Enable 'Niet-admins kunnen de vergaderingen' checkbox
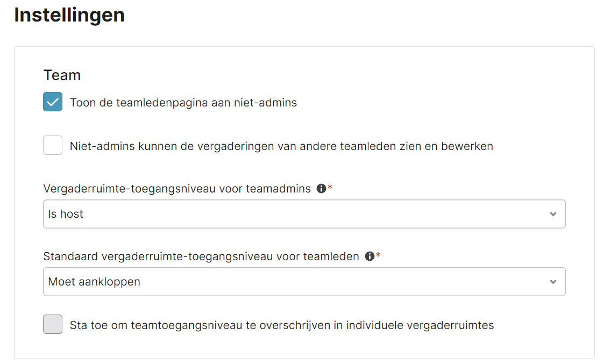The image size is (604, 364). [53, 145]
